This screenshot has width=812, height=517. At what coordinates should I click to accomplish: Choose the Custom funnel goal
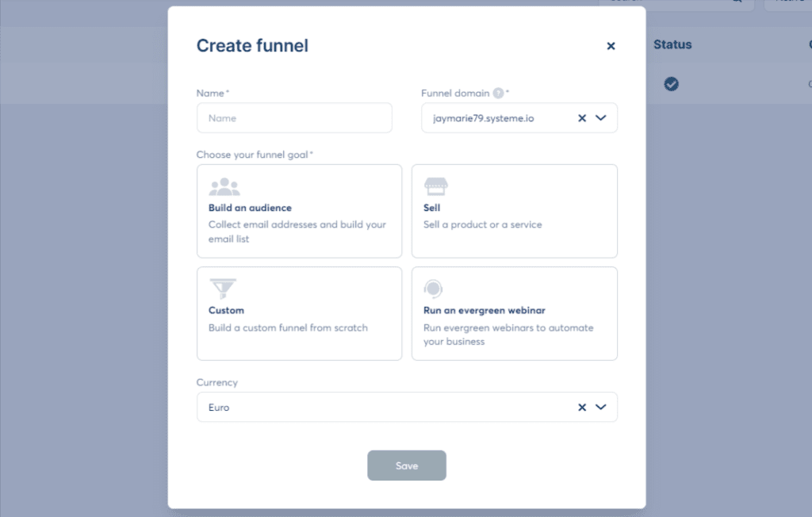(x=299, y=313)
